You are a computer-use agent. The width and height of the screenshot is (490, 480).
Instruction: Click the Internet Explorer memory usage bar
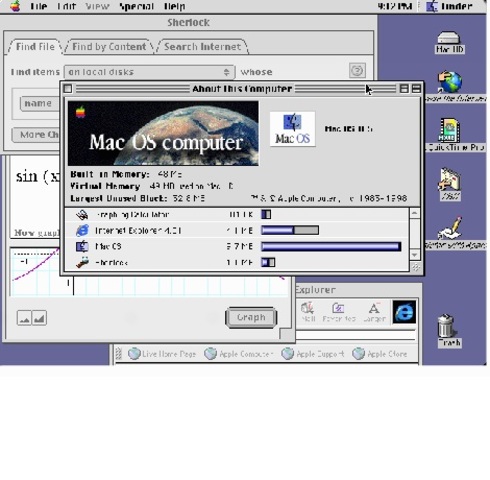[x=290, y=230]
